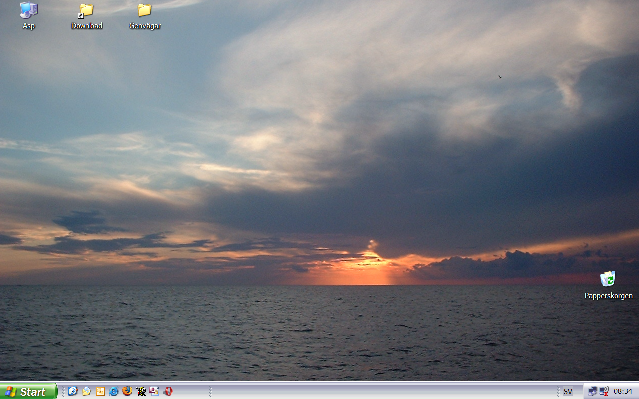Open the Start menu

[29, 392]
